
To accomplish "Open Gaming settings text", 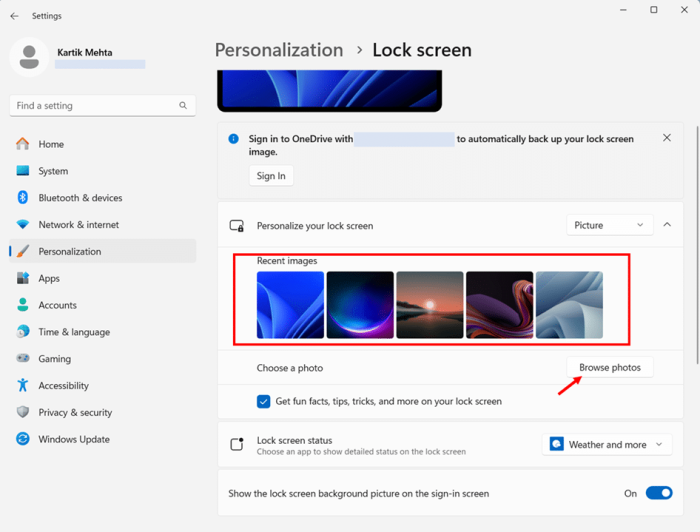I will (54, 359).
